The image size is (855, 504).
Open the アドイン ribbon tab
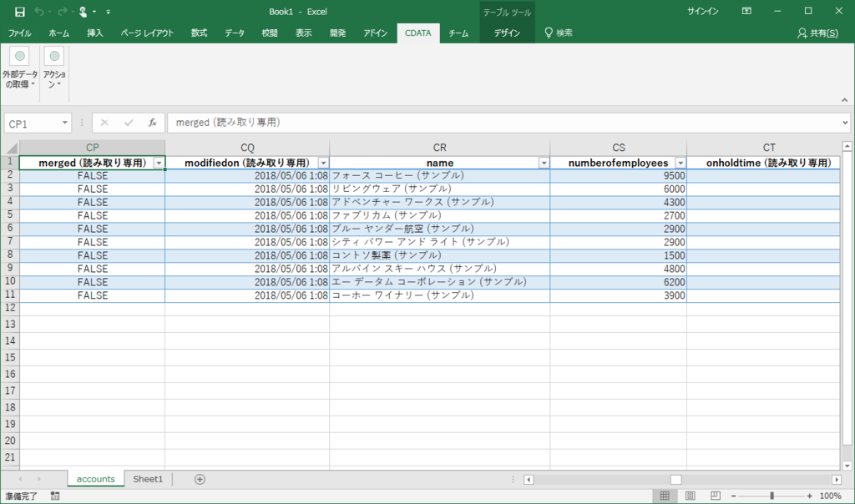tap(375, 33)
